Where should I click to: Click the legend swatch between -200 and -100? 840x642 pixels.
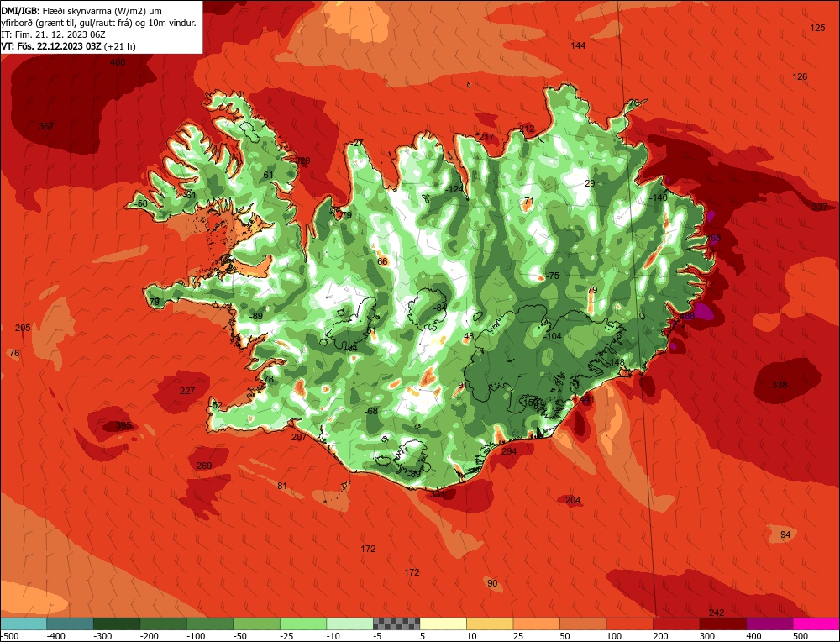[164, 624]
